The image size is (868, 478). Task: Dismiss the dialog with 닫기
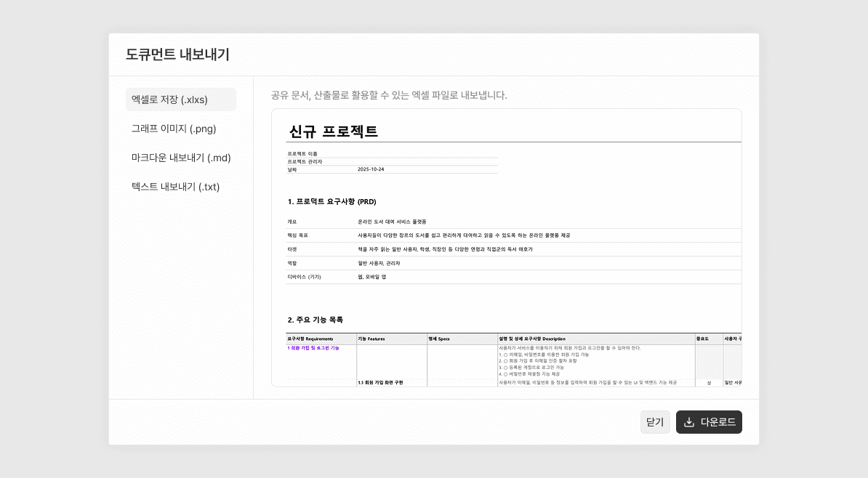point(655,422)
